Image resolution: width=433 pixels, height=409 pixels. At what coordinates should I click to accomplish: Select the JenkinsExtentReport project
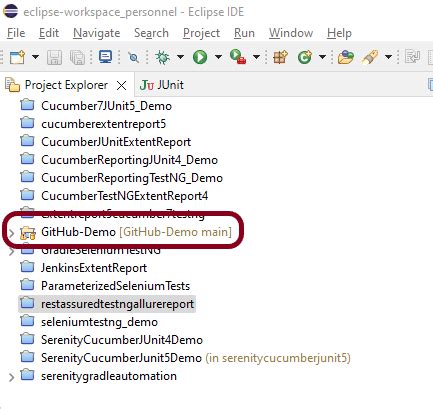coord(94,268)
